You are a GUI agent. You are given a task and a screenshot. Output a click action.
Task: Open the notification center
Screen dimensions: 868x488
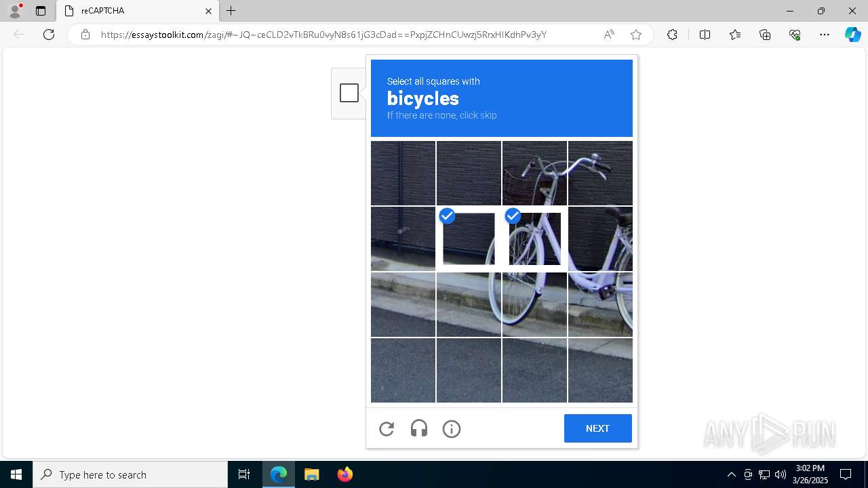click(x=846, y=474)
